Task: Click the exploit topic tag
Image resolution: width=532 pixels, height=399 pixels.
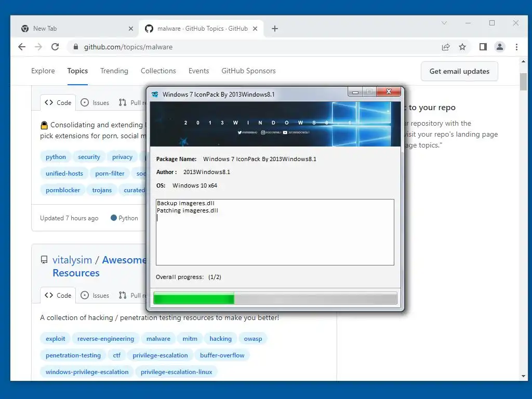Action: click(55, 339)
